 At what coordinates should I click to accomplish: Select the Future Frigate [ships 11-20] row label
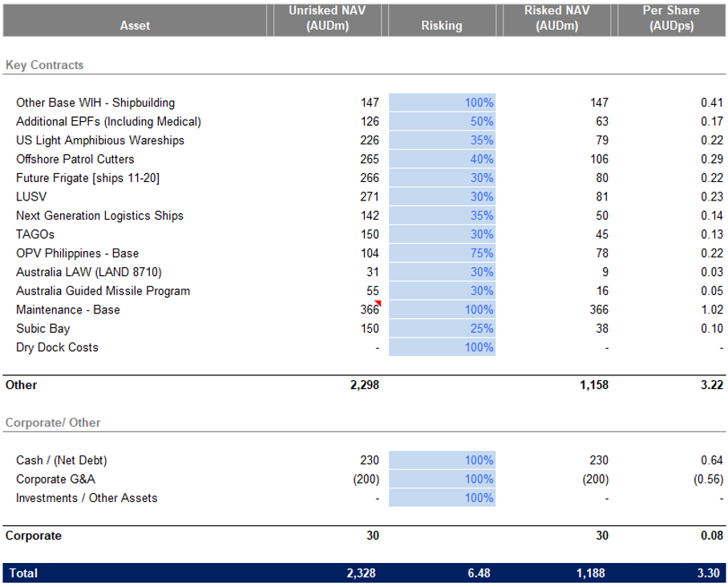coord(87,178)
